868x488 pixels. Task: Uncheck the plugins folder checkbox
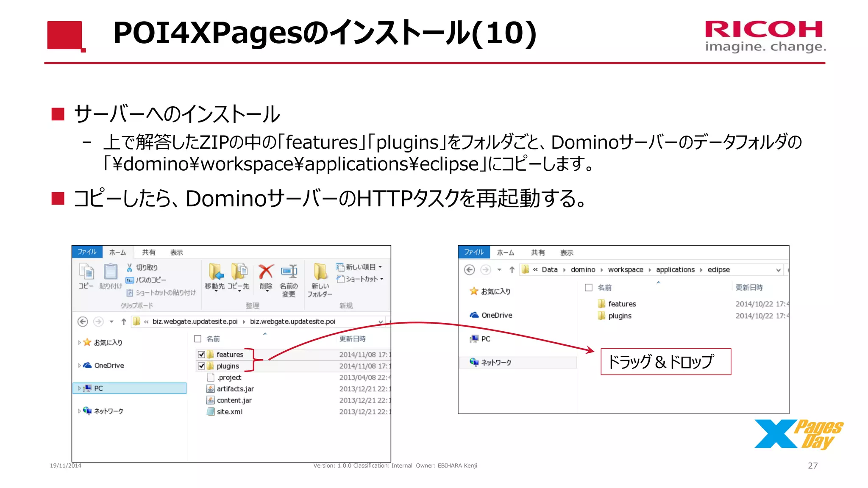[202, 366]
